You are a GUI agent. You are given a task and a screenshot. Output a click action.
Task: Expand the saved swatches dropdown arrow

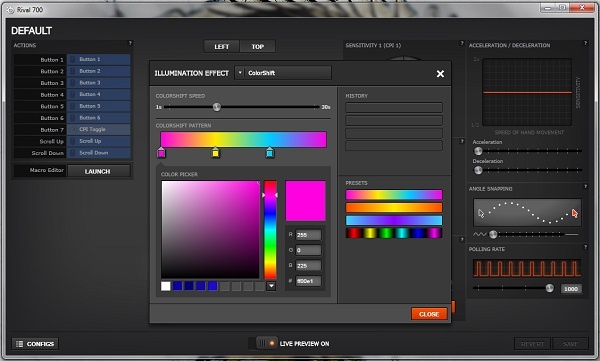click(x=271, y=286)
